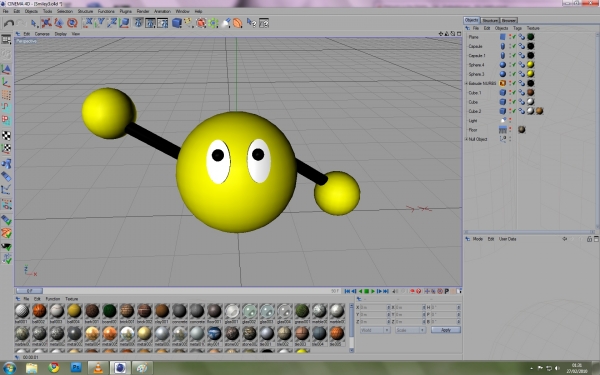Select the Rotate tool with red circle
600x375 pixels.
point(72,23)
